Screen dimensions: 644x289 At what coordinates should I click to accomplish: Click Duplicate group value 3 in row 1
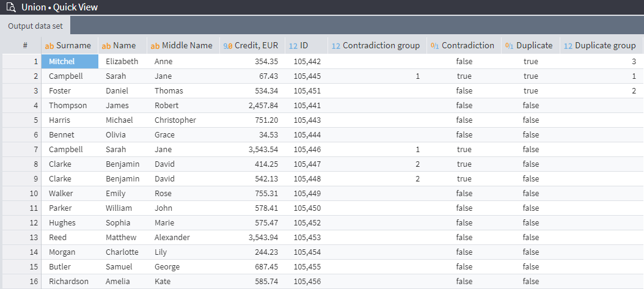[x=633, y=62]
